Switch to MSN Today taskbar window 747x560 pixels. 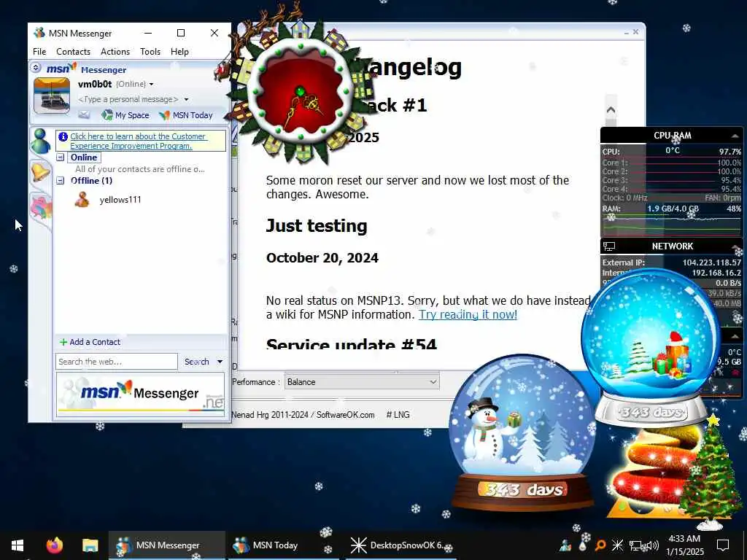click(283, 545)
